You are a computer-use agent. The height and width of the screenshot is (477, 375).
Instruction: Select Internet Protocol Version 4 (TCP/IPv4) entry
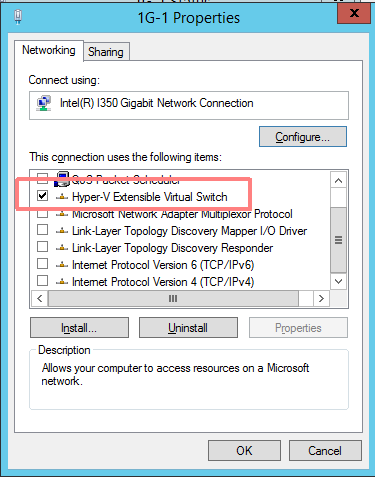coord(163,282)
